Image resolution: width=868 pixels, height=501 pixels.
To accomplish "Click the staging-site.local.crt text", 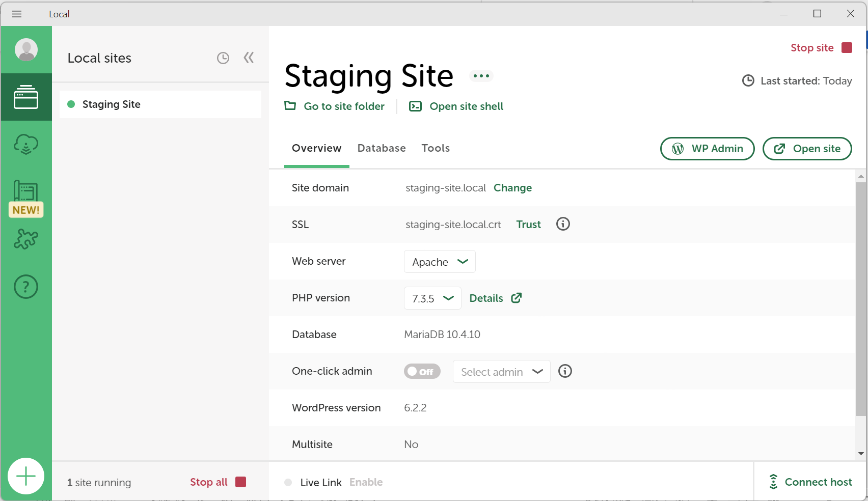I will pyautogui.click(x=453, y=225).
